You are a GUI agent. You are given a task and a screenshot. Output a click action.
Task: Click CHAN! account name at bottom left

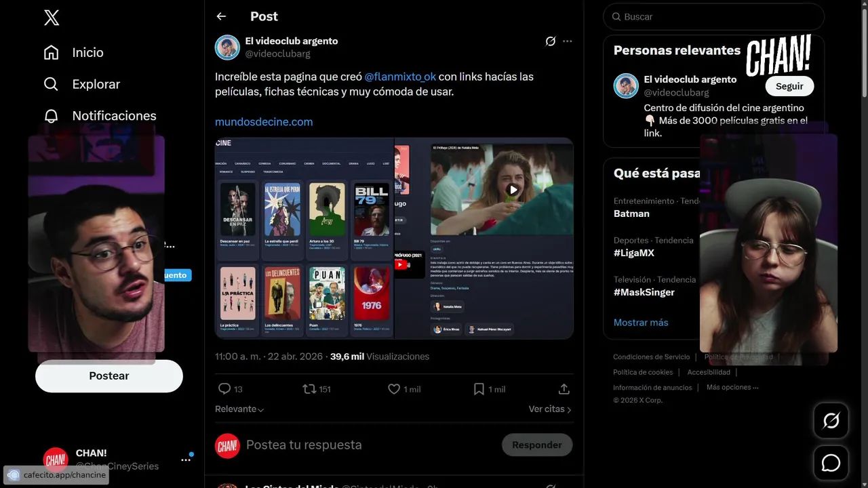point(92,453)
